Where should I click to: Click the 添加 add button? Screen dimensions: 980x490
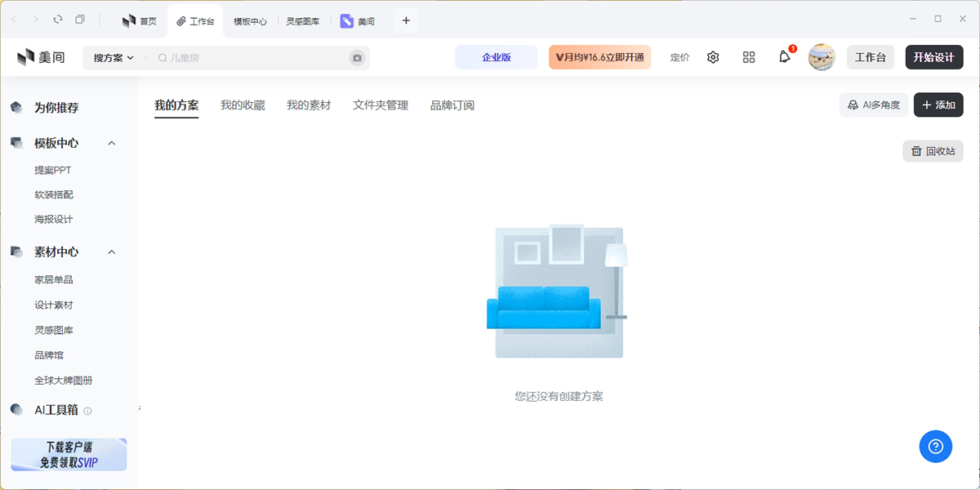pyautogui.click(x=938, y=105)
